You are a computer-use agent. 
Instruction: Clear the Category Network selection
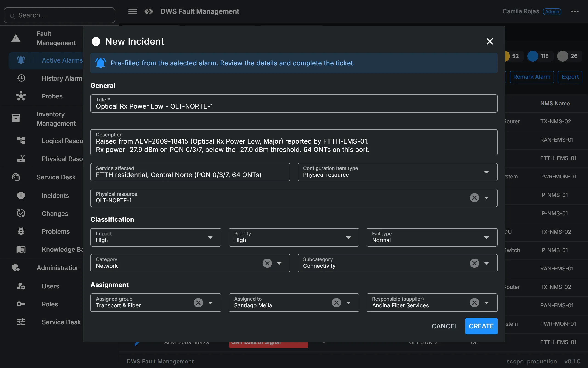coord(267,263)
